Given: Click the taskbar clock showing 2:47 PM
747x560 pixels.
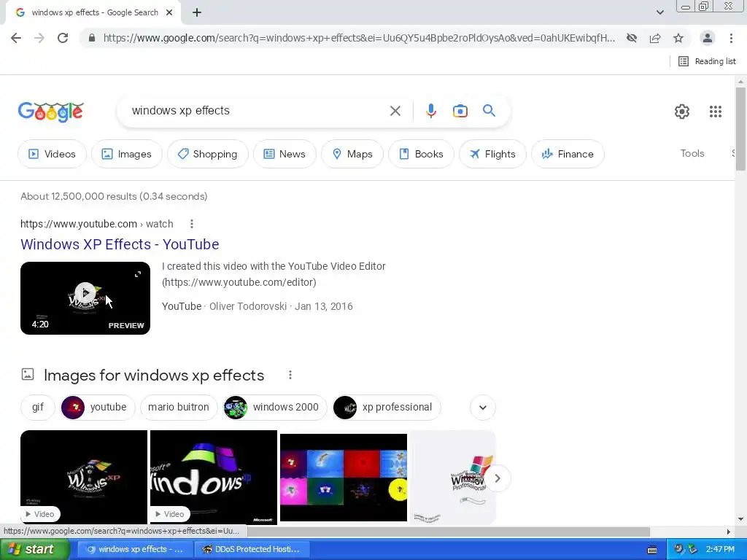Looking at the screenshot, I should [720, 549].
